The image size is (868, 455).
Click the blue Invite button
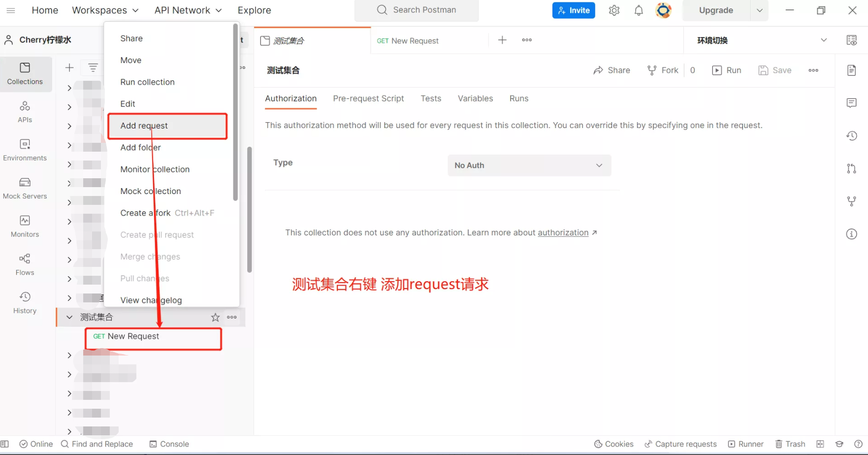coord(574,10)
